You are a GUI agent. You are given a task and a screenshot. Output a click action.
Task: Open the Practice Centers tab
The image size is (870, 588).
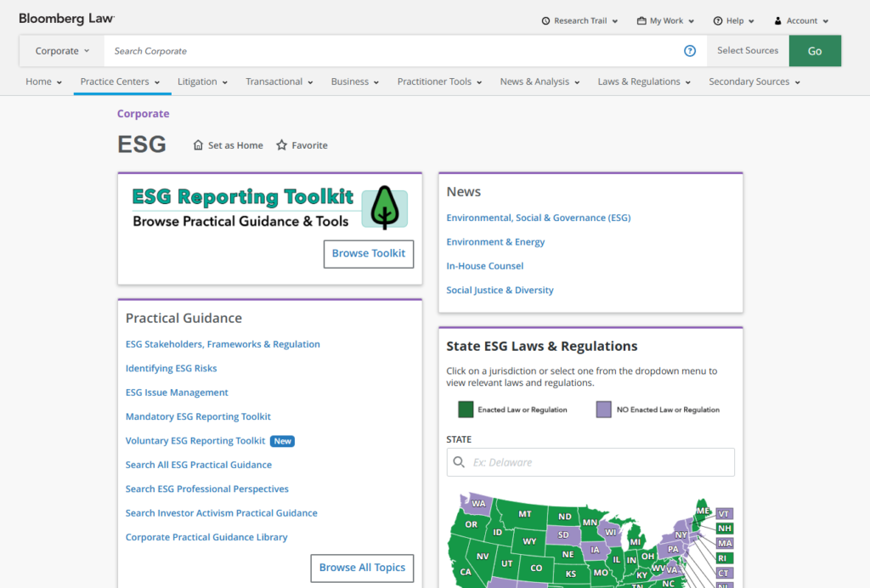pyautogui.click(x=119, y=82)
